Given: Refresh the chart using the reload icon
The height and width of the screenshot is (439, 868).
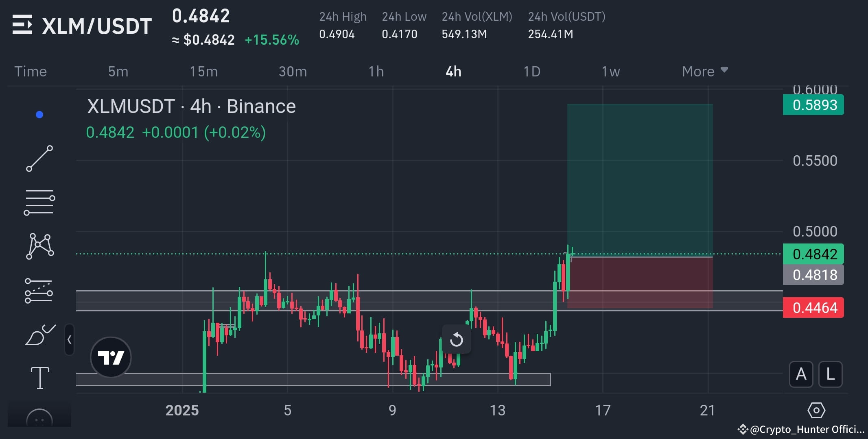Looking at the screenshot, I should click(x=456, y=339).
